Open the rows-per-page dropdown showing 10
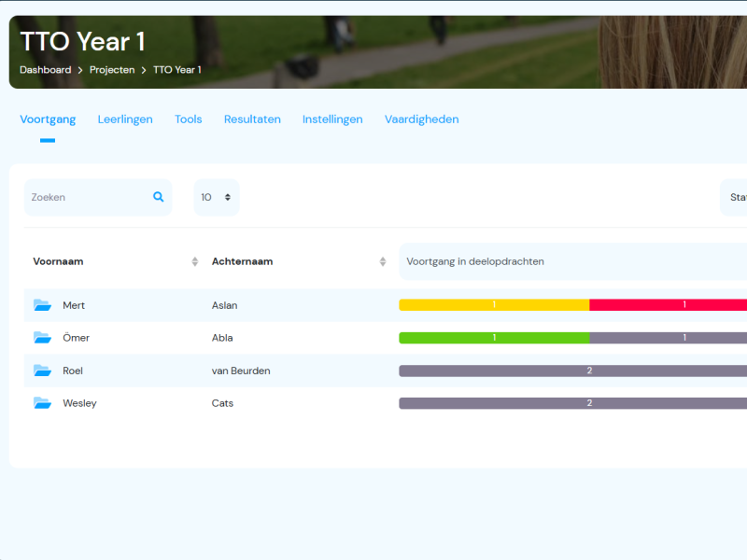 [x=217, y=197]
